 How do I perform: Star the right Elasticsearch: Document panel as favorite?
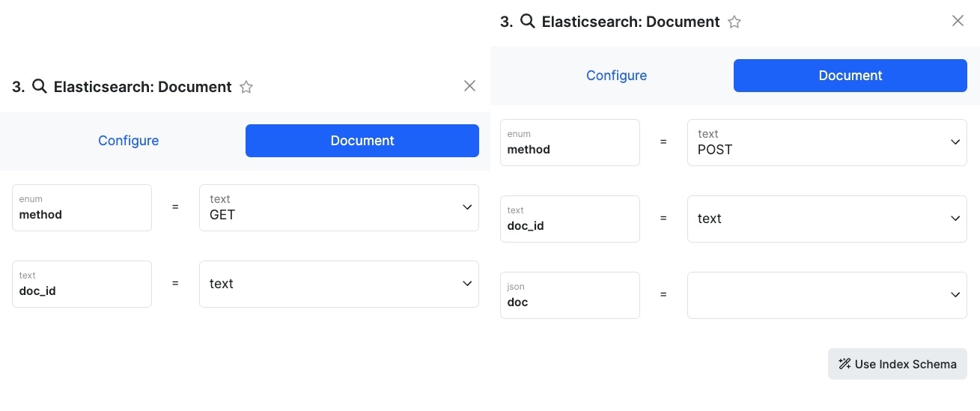coord(734,22)
